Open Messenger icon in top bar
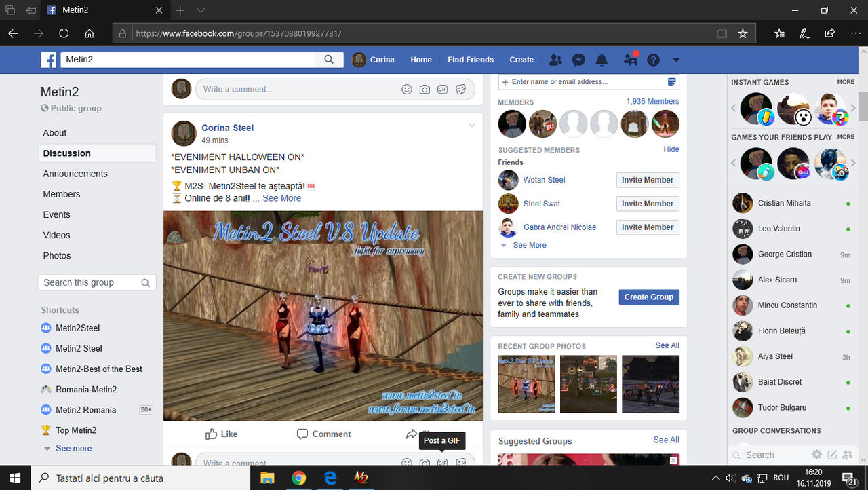The image size is (868, 490). click(x=578, y=60)
